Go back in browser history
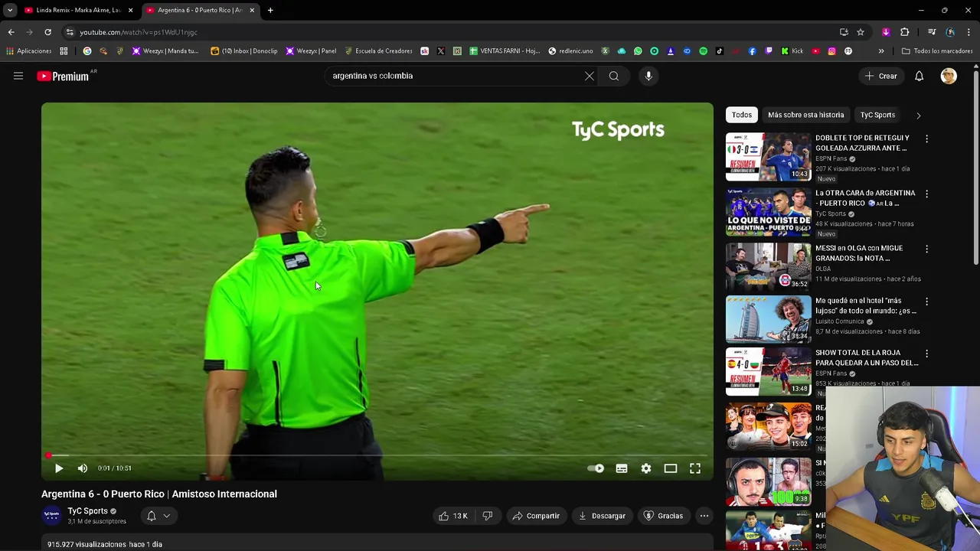Viewport: 980px width, 551px height. click(11, 32)
